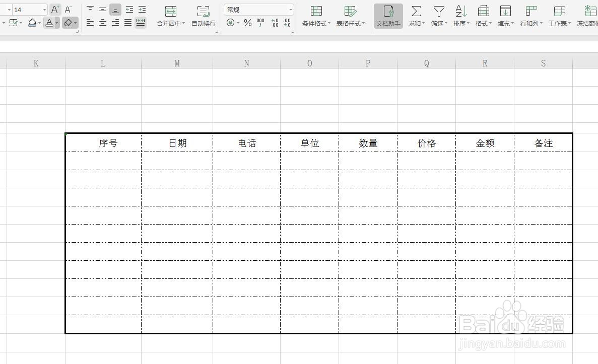
Task: Apply percent style from number group
Action: pos(247,22)
